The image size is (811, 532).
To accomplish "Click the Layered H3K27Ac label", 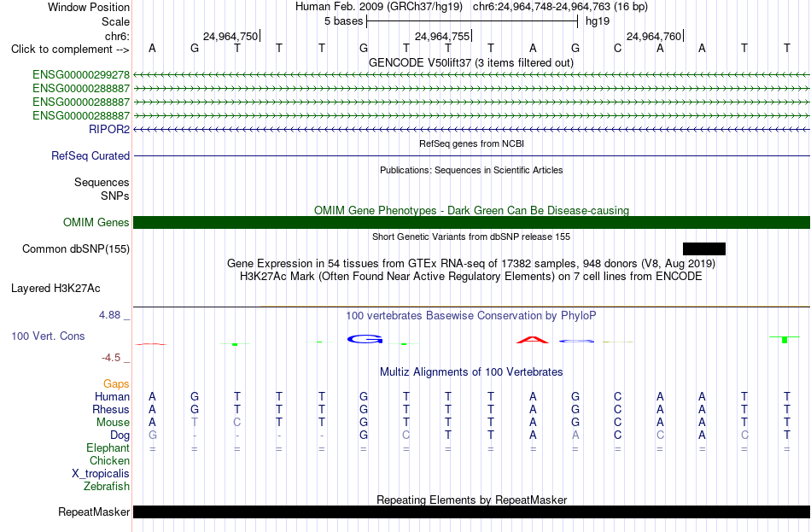I will (x=55, y=289).
